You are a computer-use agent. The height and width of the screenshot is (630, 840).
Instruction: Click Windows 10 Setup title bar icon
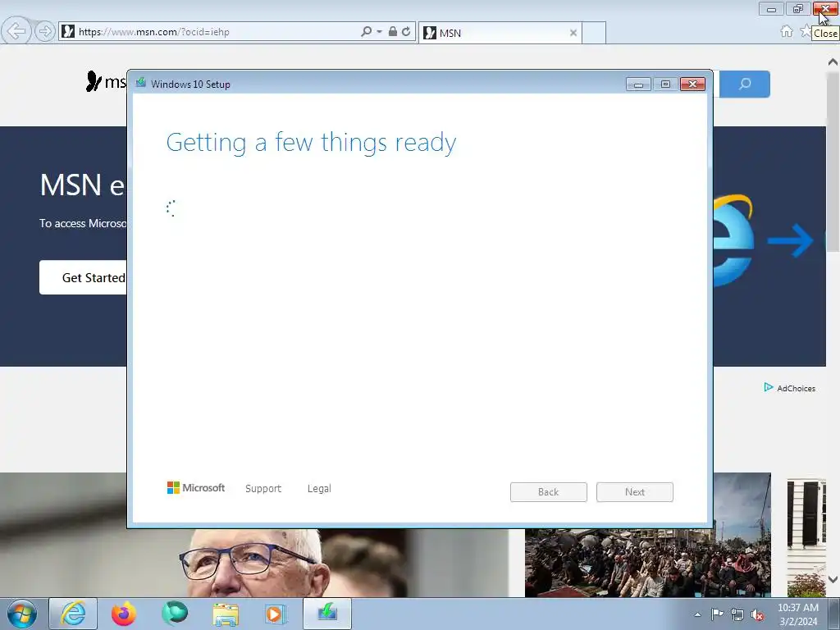click(x=141, y=83)
